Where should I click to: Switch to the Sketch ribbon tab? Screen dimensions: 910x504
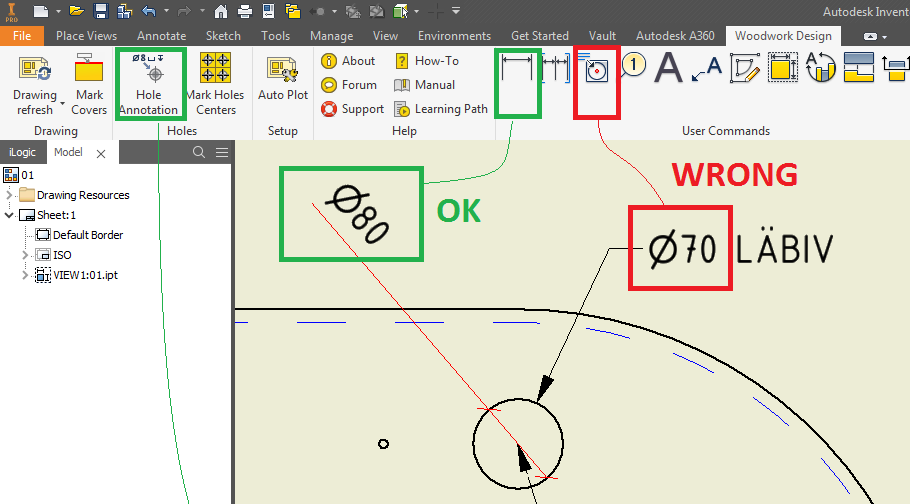tap(223, 36)
